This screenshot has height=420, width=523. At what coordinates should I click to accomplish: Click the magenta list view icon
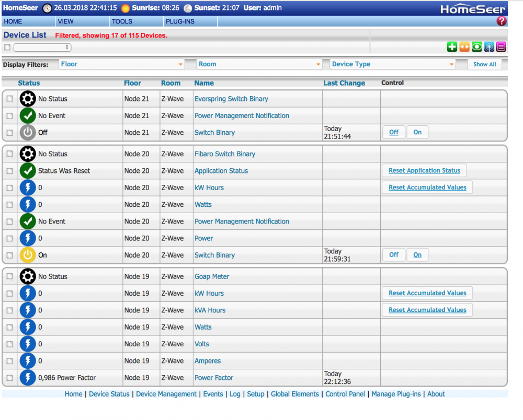coord(501,47)
